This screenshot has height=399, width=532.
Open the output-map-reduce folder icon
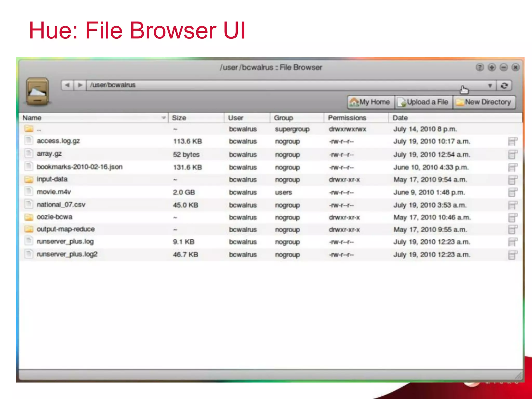pyautogui.click(x=29, y=229)
